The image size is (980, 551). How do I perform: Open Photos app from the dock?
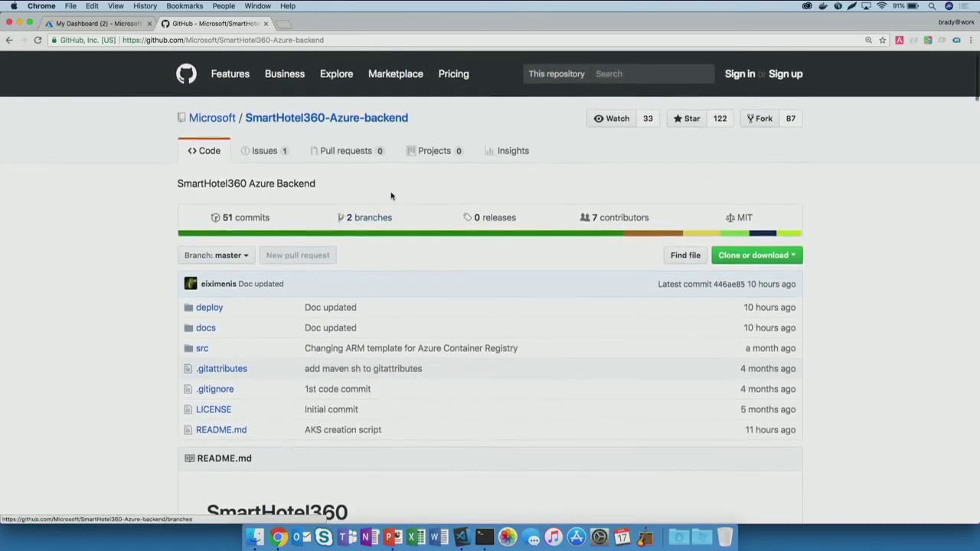[x=508, y=536]
